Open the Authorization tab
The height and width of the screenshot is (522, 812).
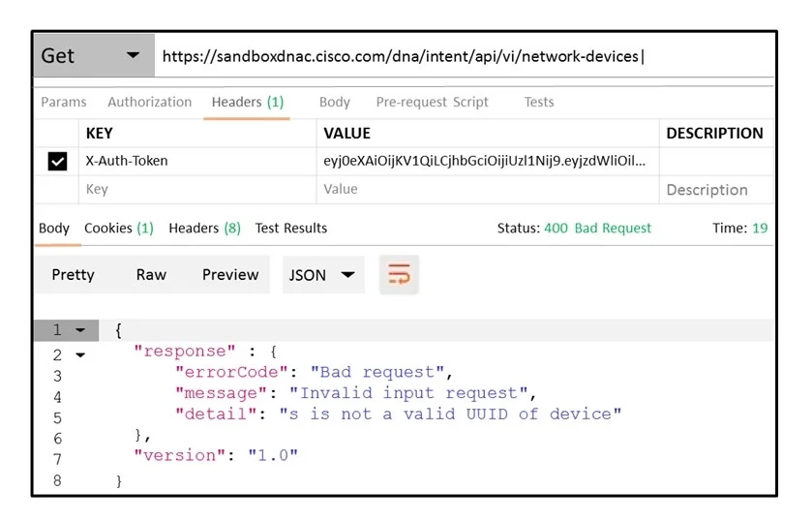pyautogui.click(x=150, y=102)
